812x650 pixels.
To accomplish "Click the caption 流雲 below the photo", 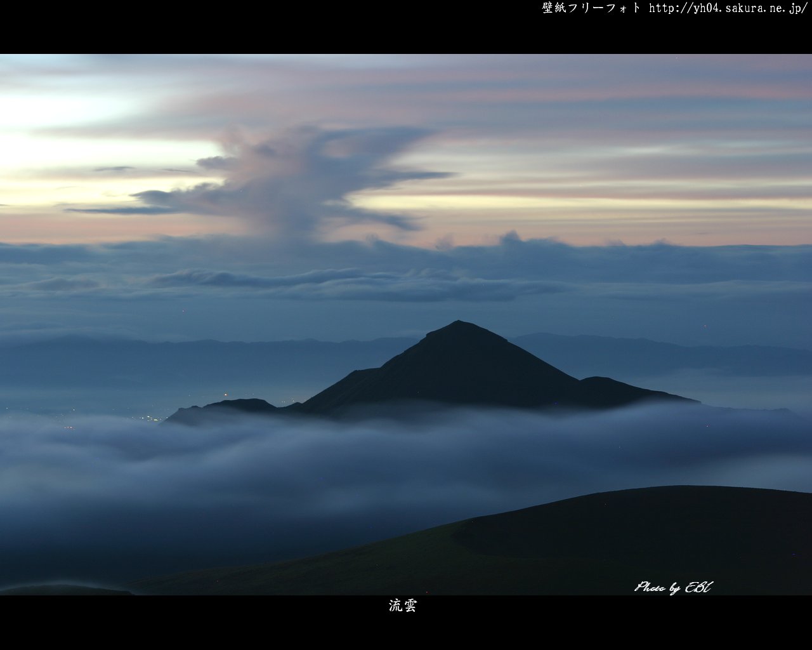I will 403,606.
